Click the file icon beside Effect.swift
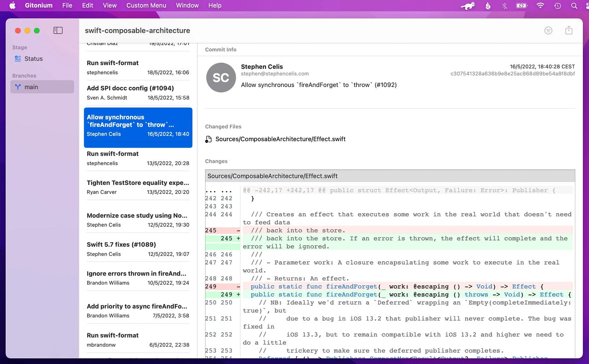Viewport: 589px width, 364px height. pyautogui.click(x=208, y=139)
